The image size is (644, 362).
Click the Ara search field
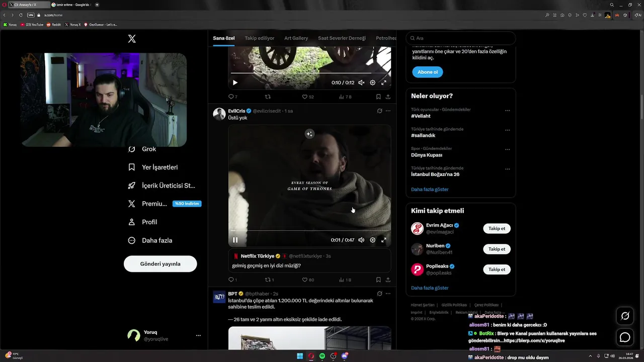[461, 38]
